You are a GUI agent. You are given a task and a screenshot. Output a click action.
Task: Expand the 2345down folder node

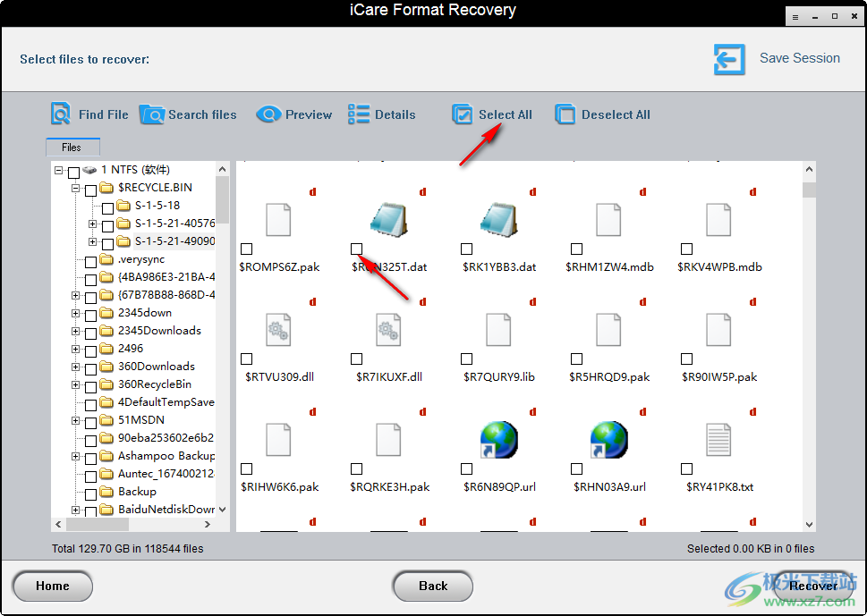coord(76,313)
